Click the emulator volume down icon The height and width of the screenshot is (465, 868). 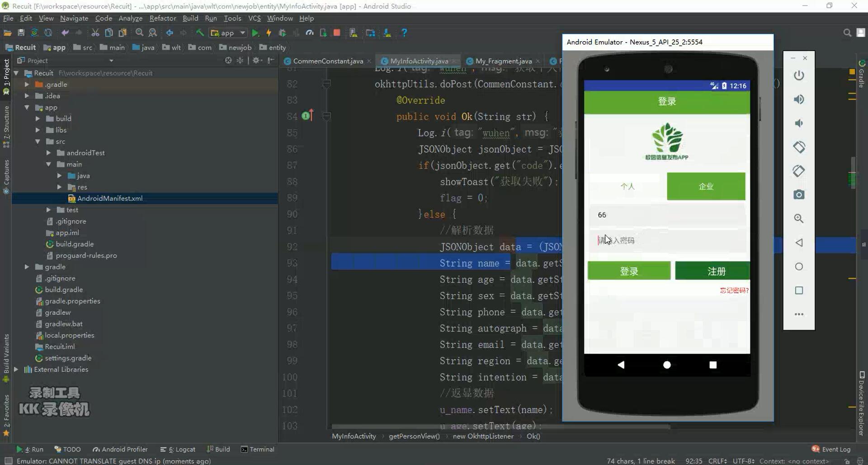799,123
